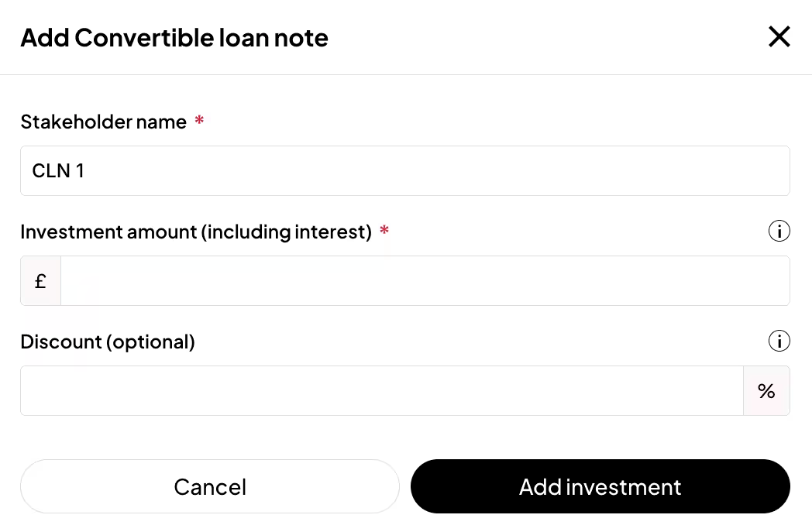The height and width of the screenshot is (532, 812).
Task: Click the info icon next to Investment amount
Action: [x=779, y=231]
